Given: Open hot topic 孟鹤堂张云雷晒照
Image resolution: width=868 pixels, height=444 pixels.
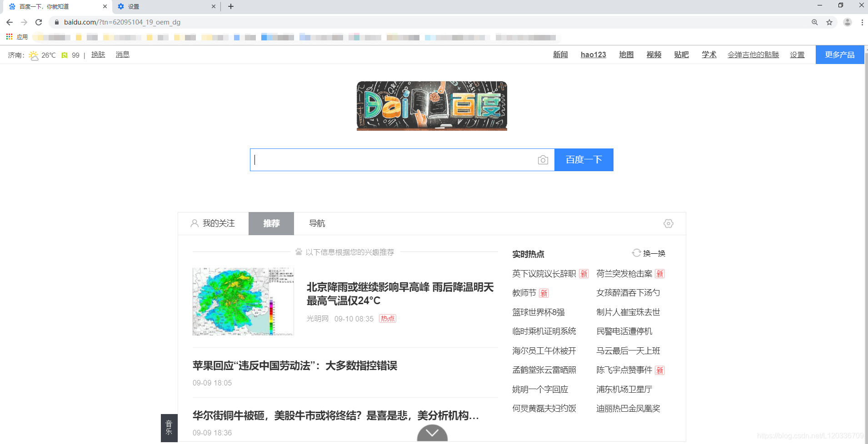Looking at the screenshot, I should (544, 370).
